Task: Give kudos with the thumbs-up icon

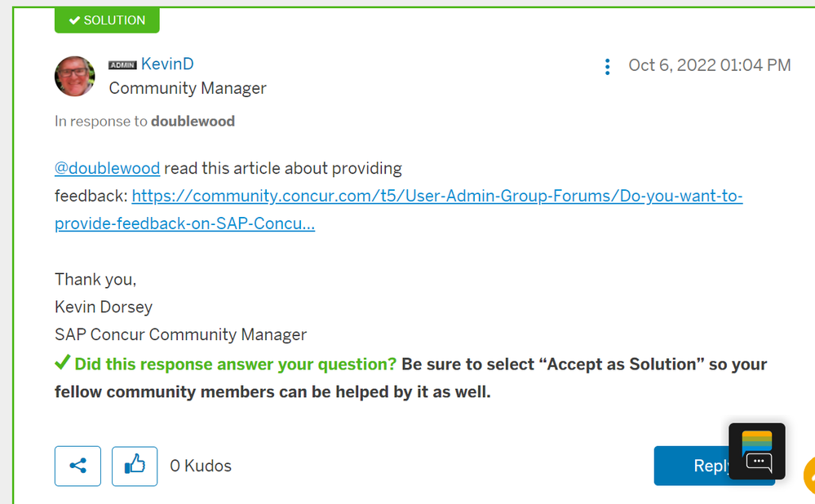Action: pos(135,466)
